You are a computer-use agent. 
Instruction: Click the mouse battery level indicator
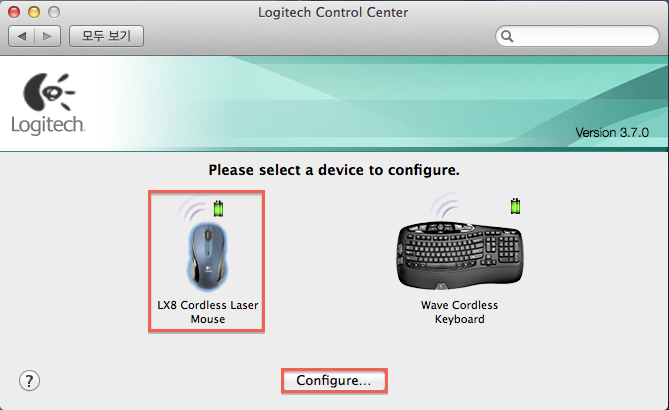coord(218,208)
